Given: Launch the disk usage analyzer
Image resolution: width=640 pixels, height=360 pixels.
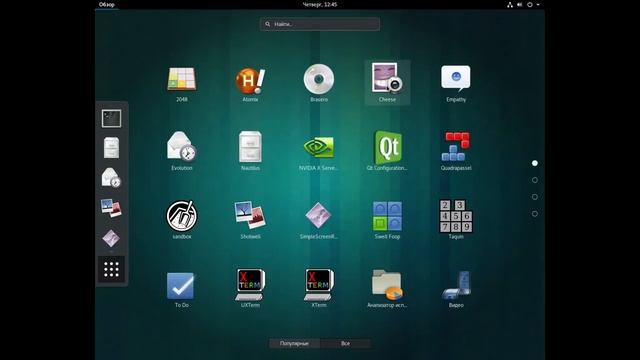Looking at the screenshot, I should pos(387,288).
